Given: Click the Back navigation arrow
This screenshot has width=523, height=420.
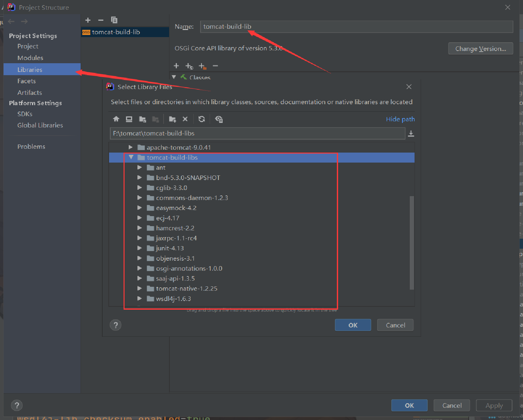Looking at the screenshot, I should [11, 21].
